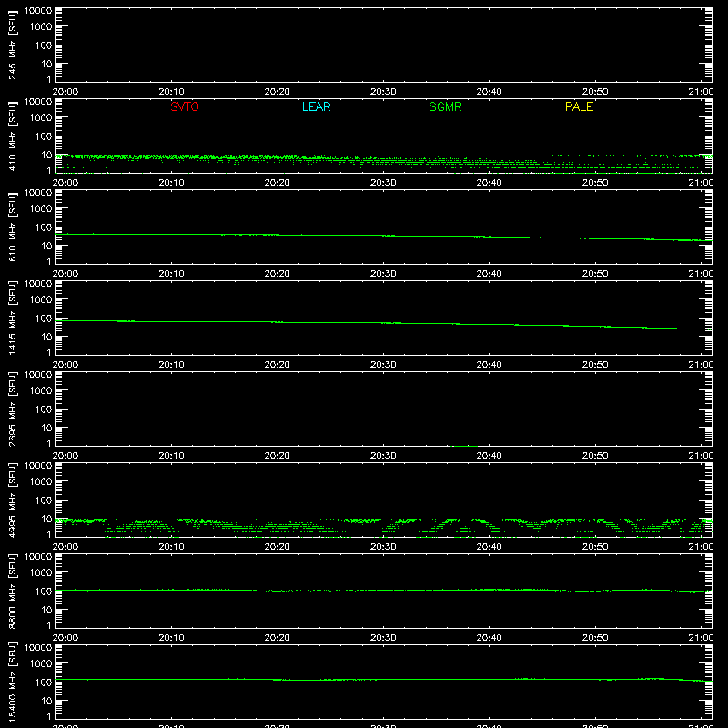
Task: Click 20:30 time label beneath 245 MHz plot
Action: [383, 92]
